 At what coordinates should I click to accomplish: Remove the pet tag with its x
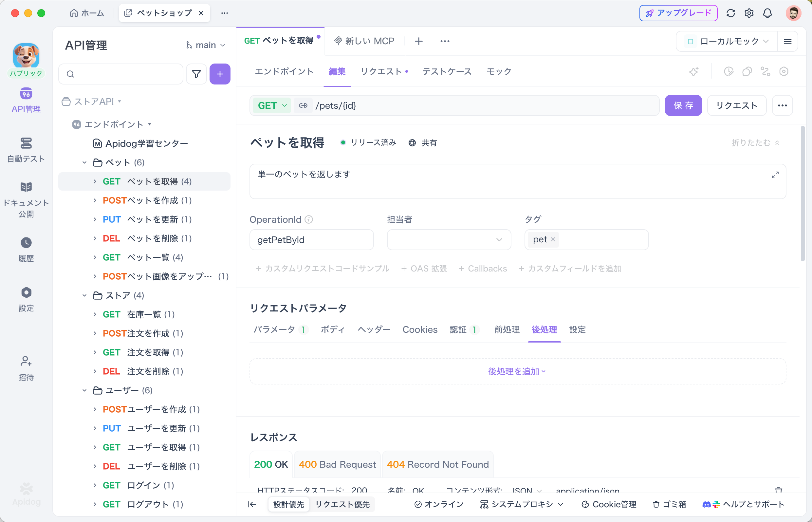[553, 239]
